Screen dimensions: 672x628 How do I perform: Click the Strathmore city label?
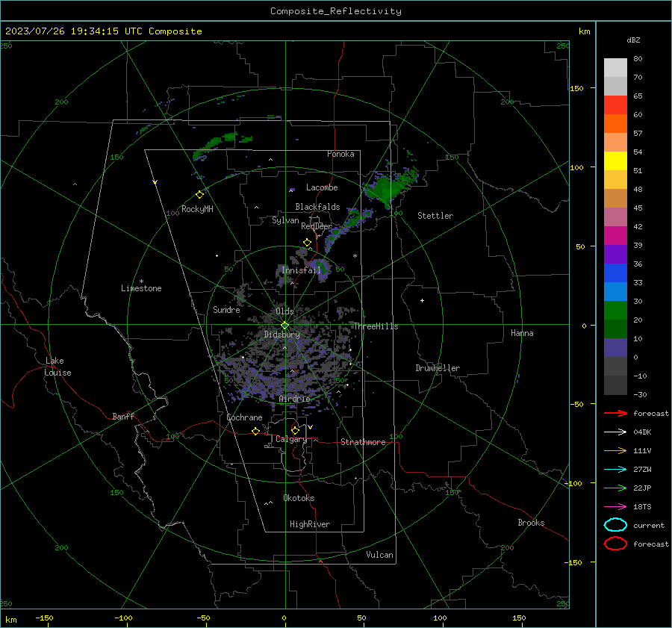click(363, 442)
